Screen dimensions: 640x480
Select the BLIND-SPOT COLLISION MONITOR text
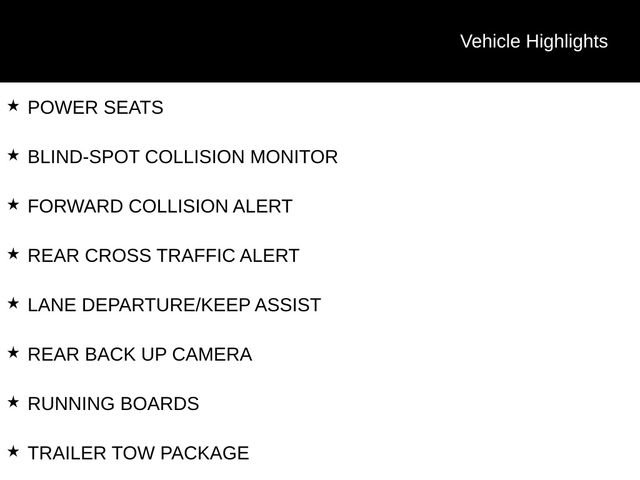coord(182,157)
